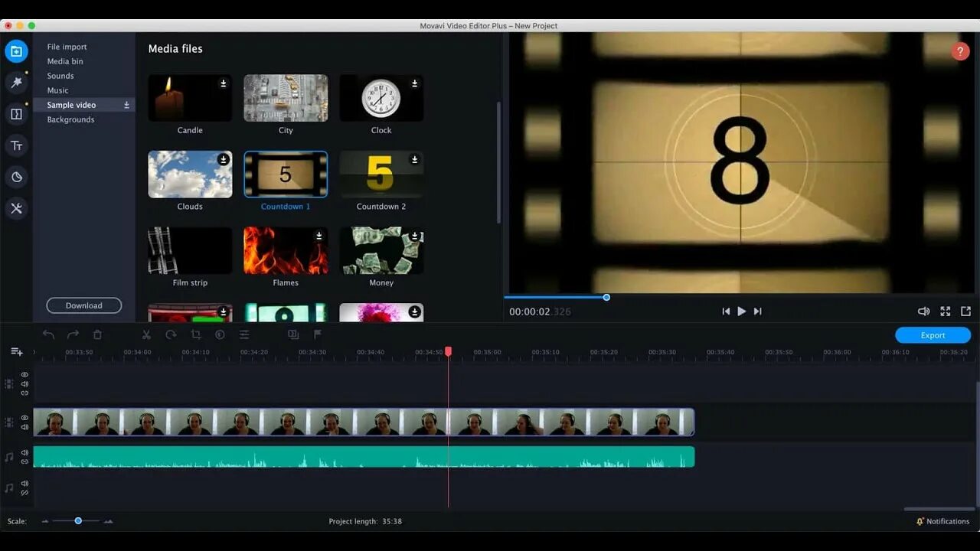Select the City sample thumbnail
Image resolution: width=980 pixels, height=551 pixels.
pyautogui.click(x=286, y=98)
